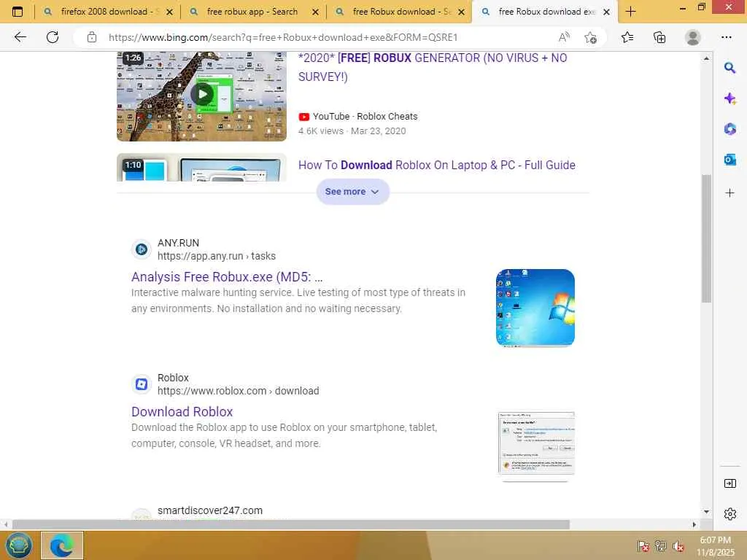Open the tab actions menu icon

(x=18, y=12)
